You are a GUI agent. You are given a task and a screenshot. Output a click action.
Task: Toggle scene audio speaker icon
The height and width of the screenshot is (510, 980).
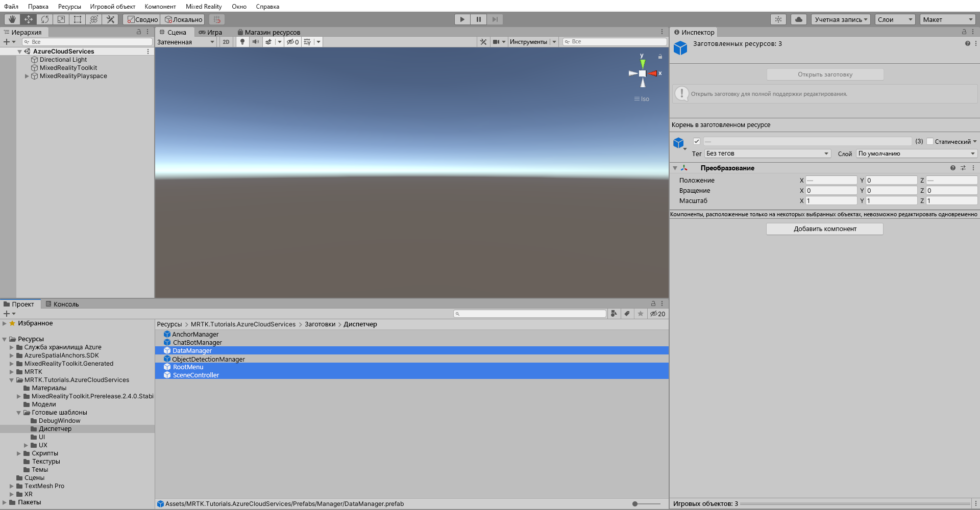click(255, 42)
